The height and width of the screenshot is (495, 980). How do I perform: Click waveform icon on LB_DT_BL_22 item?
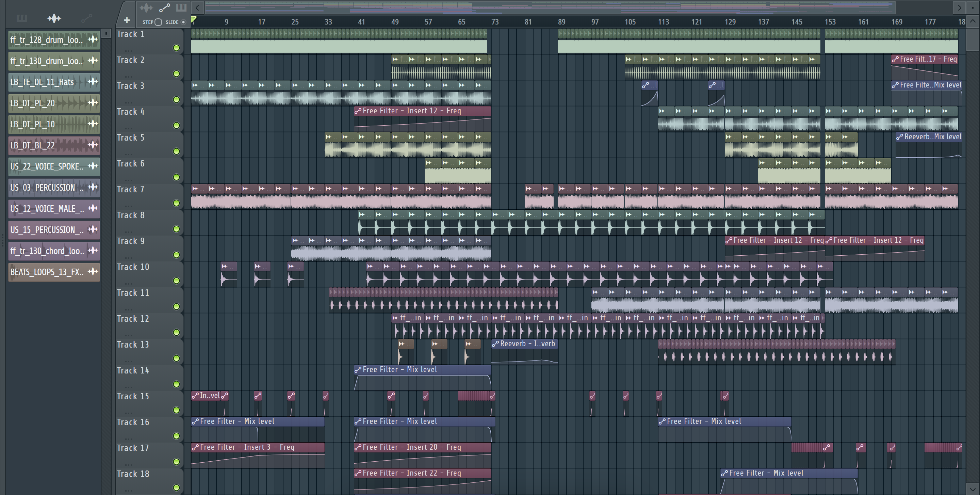(93, 145)
